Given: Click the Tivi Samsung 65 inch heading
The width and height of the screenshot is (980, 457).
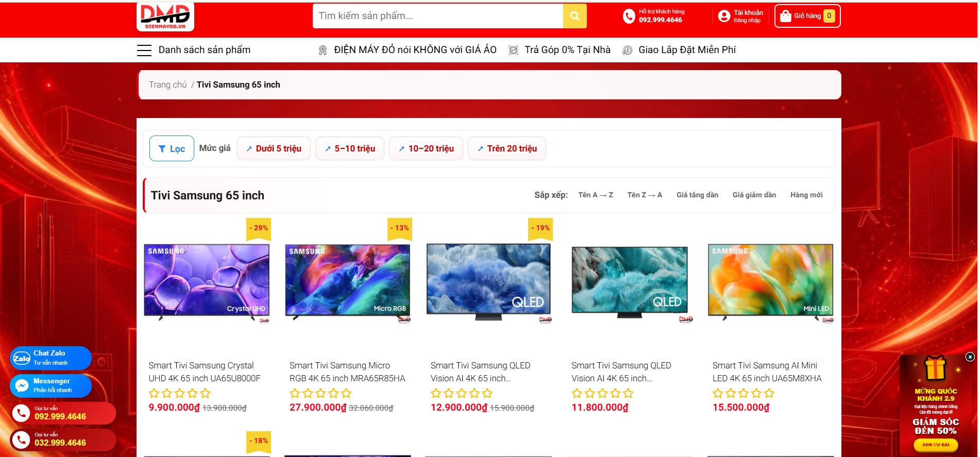Looking at the screenshot, I should (208, 196).
